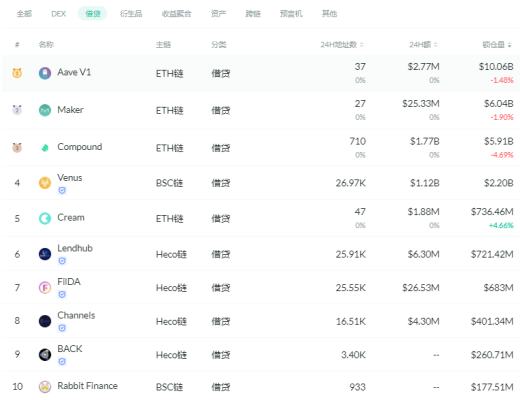Click the bronze rank-three medal icon
Image resolution: width=520 pixels, height=400 pixels.
point(17,147)
